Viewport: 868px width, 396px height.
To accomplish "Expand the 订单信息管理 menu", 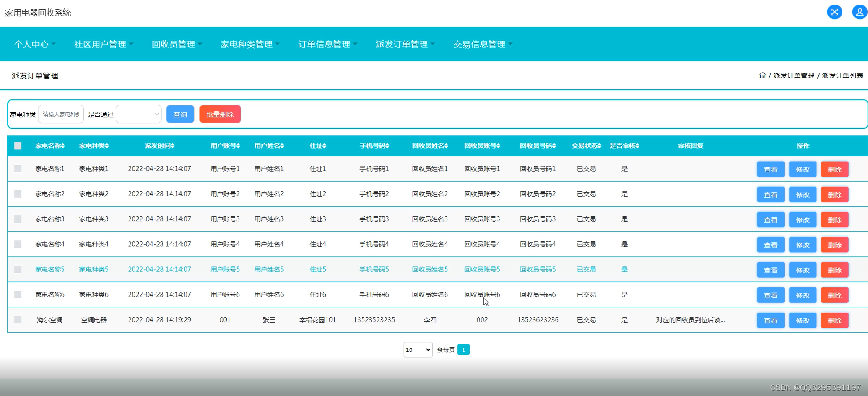I will pos(327,44).
